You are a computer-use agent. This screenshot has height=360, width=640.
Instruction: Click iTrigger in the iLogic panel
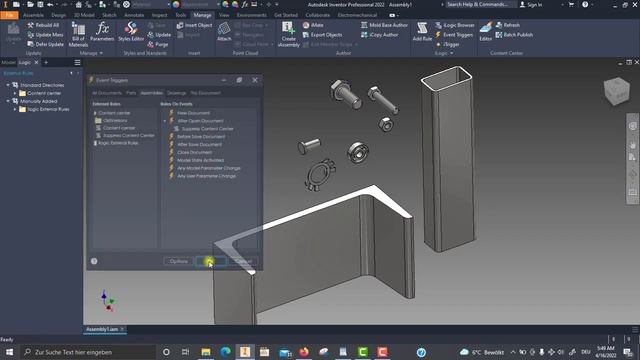(448, 44)
